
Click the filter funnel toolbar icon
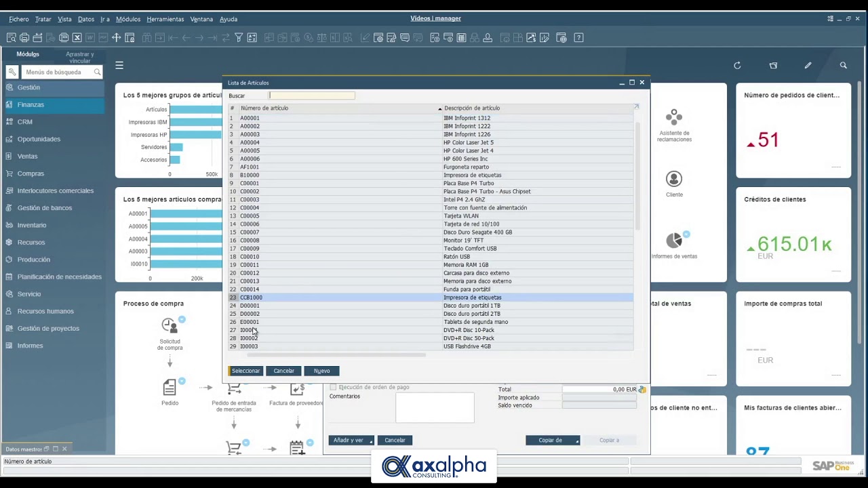click(x=239, y=38)
